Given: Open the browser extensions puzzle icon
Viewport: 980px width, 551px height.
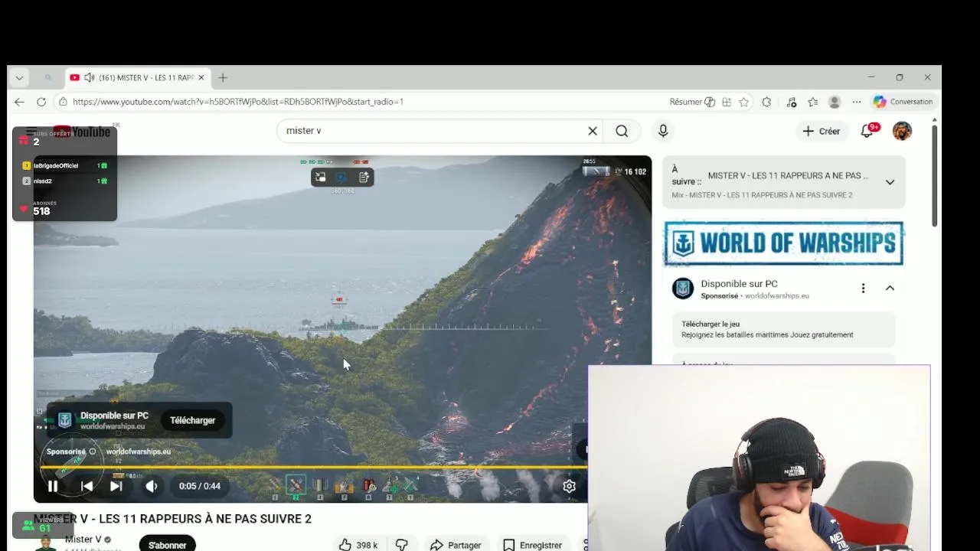Looking at the screenshot, I should click(766, 102).
